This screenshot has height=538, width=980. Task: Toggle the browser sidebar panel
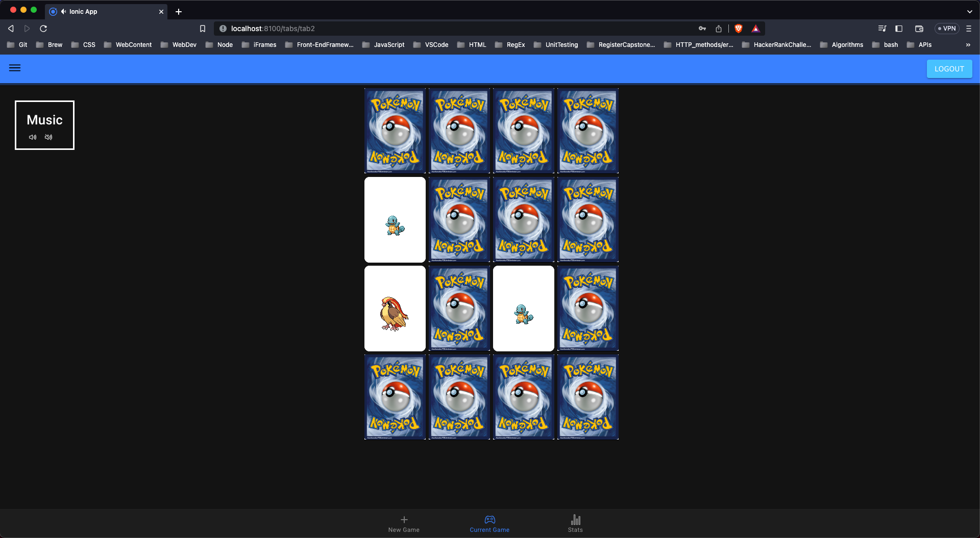pos(899,29)
